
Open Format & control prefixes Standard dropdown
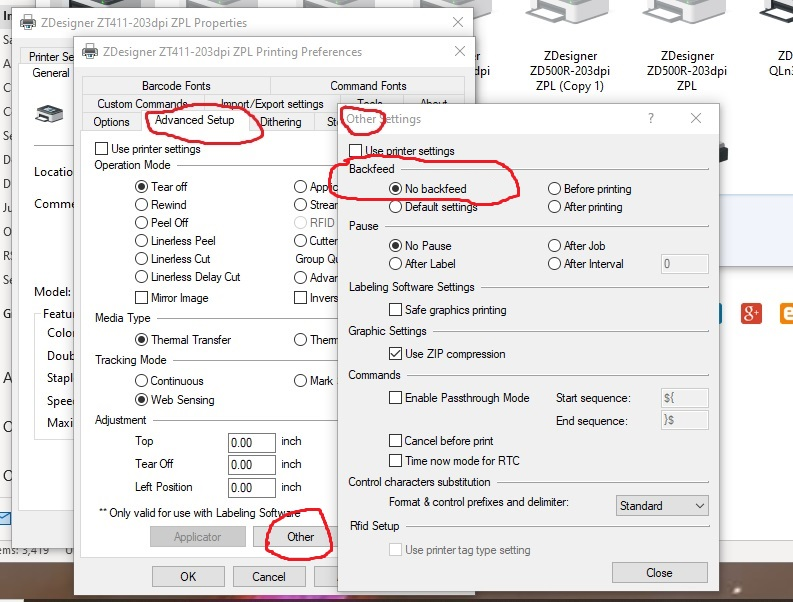pyautogui.click(x=662, y=505)
